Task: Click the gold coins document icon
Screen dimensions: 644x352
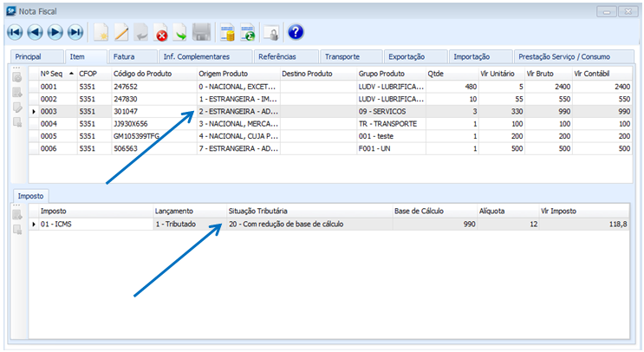Action: coord(228,33)
